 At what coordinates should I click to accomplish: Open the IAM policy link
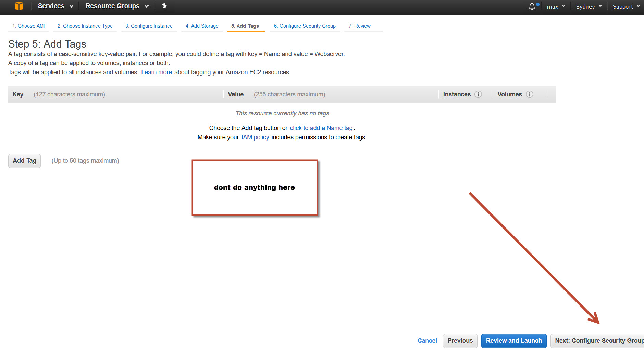click(x=255, y=137)
